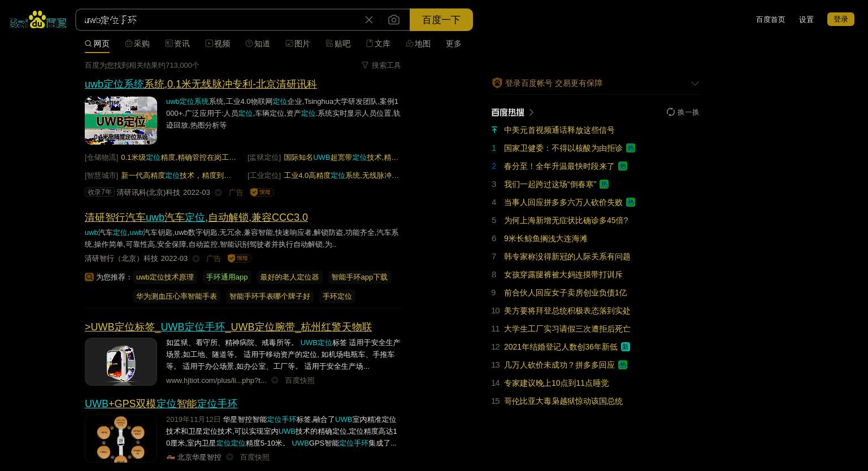Open 百度快照 for 北京华星智控 result
Screen dimensions: 868x471
click(x=254, y=457)
